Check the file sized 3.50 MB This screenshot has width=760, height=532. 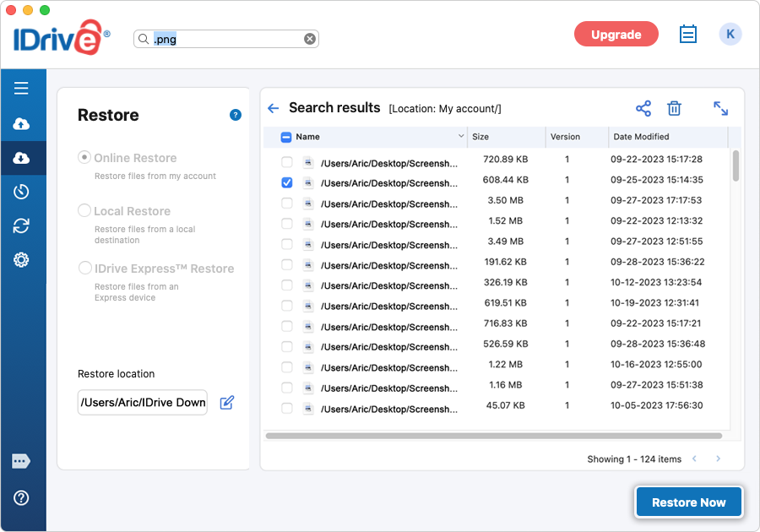[x=287, y=203]
